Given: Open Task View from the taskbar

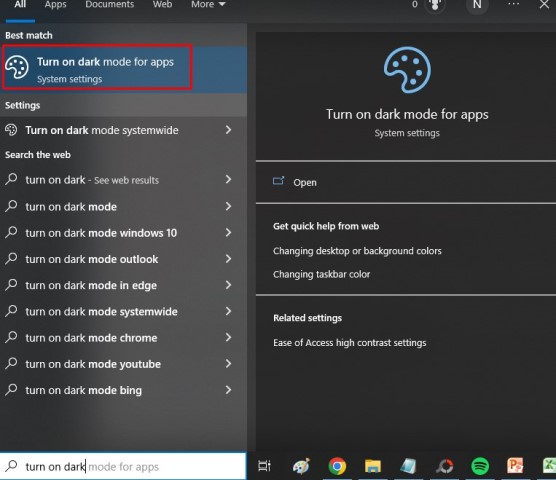Looking at the screenshot, I should (x=264, y=466).
